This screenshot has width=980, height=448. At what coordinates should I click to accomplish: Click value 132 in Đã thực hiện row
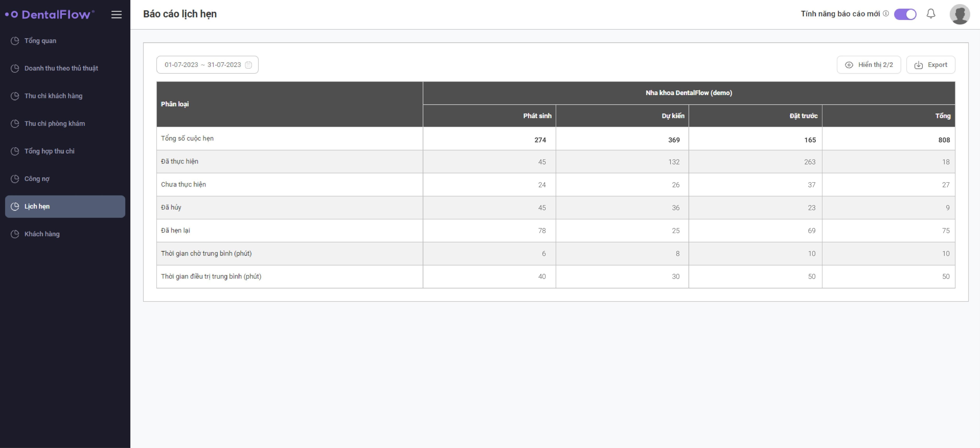click(x=674, y=162)
